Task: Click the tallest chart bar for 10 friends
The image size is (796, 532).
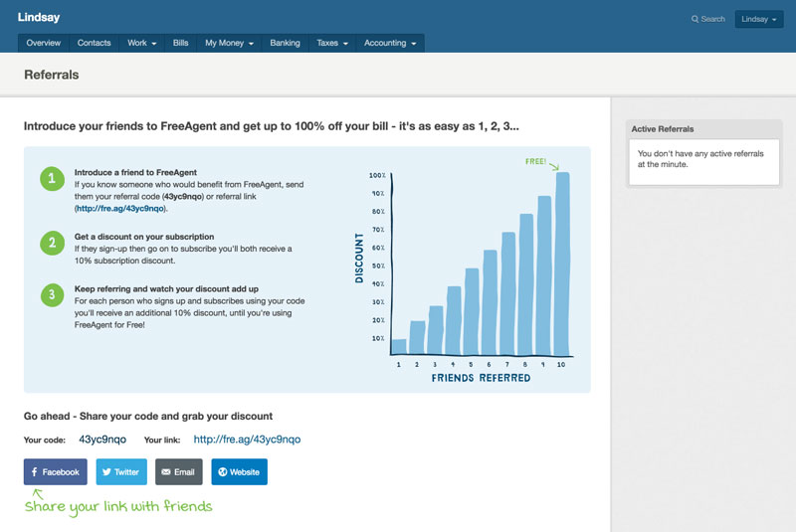Action: [x=562, y=264]
